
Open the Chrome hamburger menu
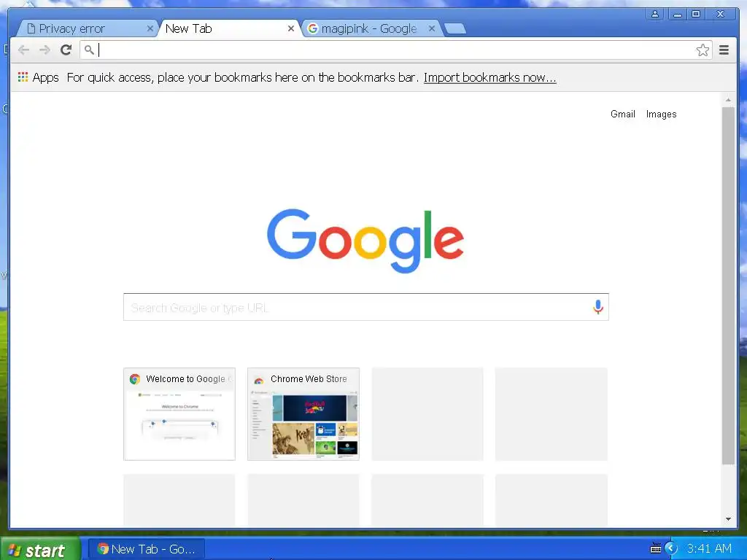[x=724, y=50]
